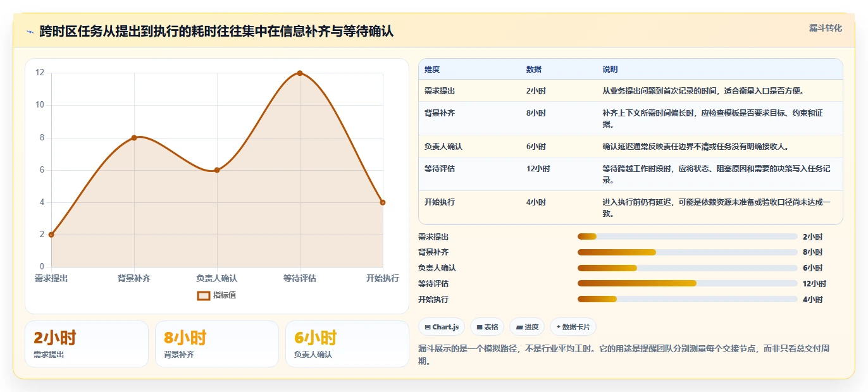
Task: Click the 负责人确认 progress bar
Action: coord(687,268)
